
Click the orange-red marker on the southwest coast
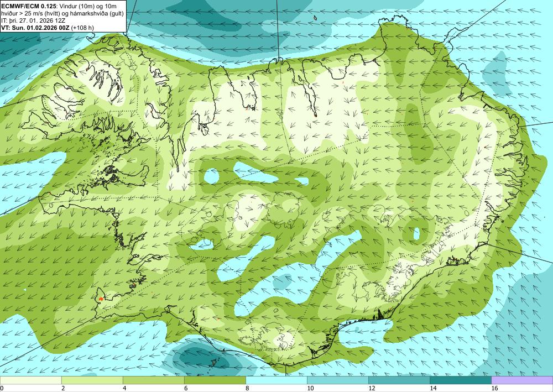click(x=101, y=299)
